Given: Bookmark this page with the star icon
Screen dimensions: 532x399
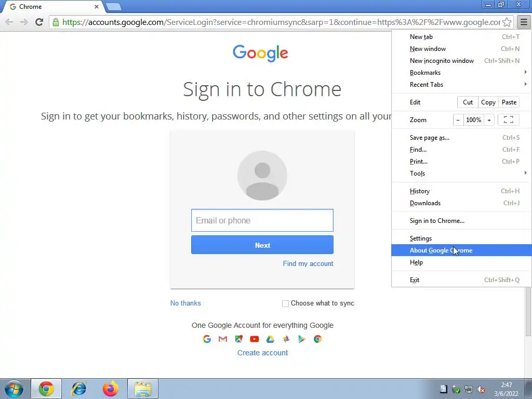Looking at the screenshot, I should pos(507,22).
